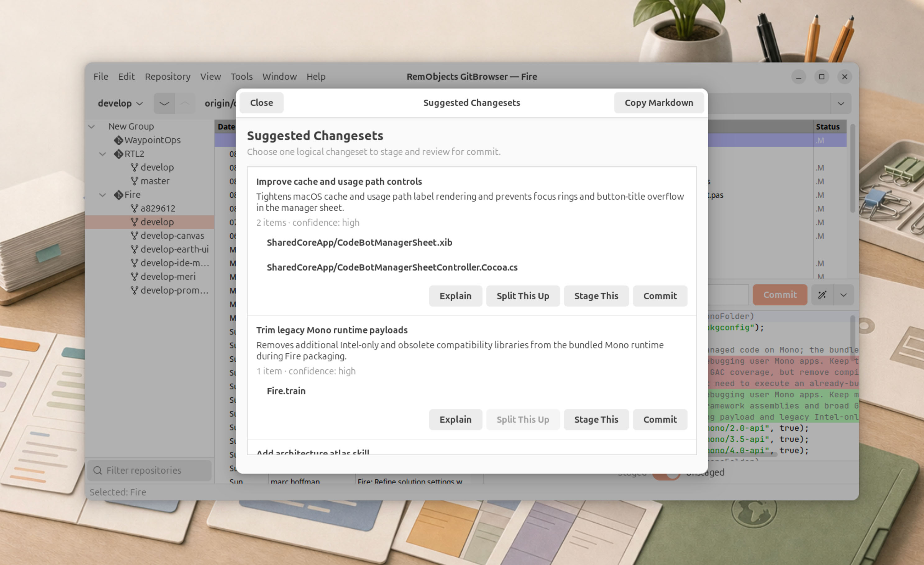Click branch icon beside develop-canvas
Viewport: 924px width, 565px height.
134,236
